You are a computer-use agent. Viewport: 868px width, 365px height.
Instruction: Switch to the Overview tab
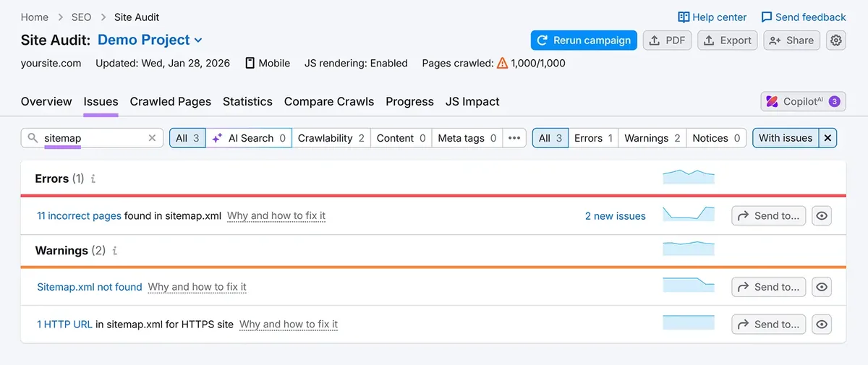(x=46, y=101)
